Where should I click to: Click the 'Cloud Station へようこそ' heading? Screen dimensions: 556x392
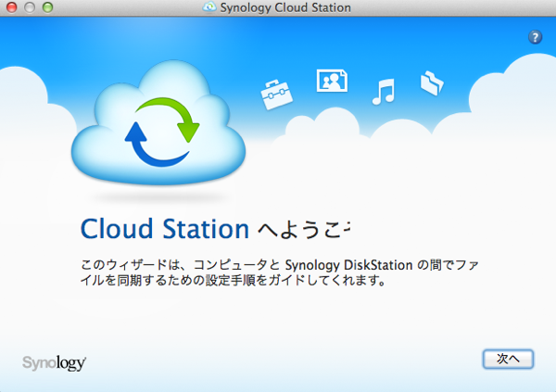[215, 229]
